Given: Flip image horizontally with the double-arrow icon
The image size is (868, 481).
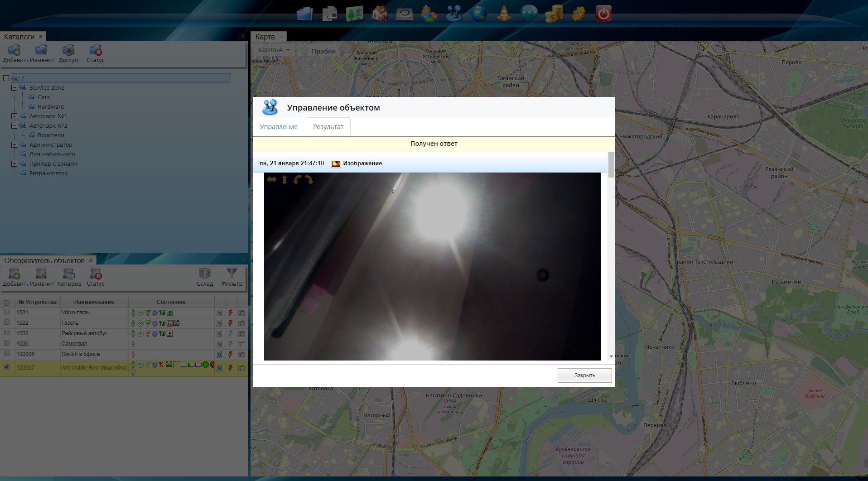Looking at the screenshot, I should point(271,180).
